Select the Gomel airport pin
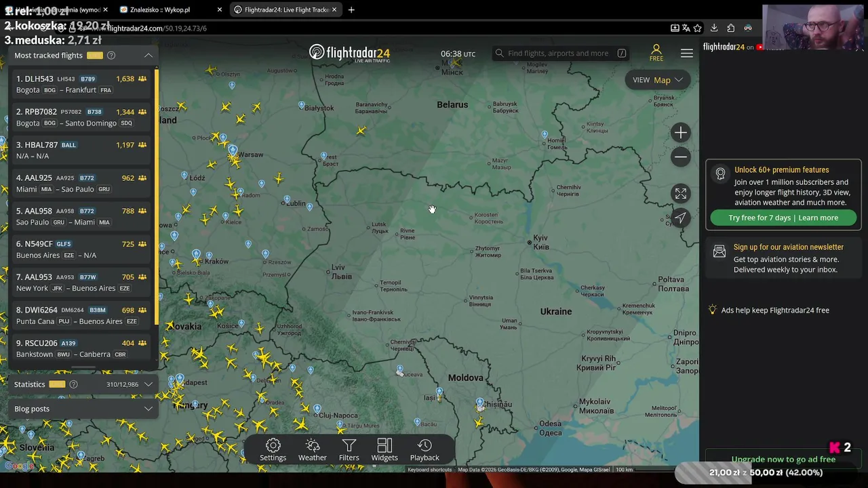Image resolution: width=868 pixels, height=488 pixels. click(545, 135)
